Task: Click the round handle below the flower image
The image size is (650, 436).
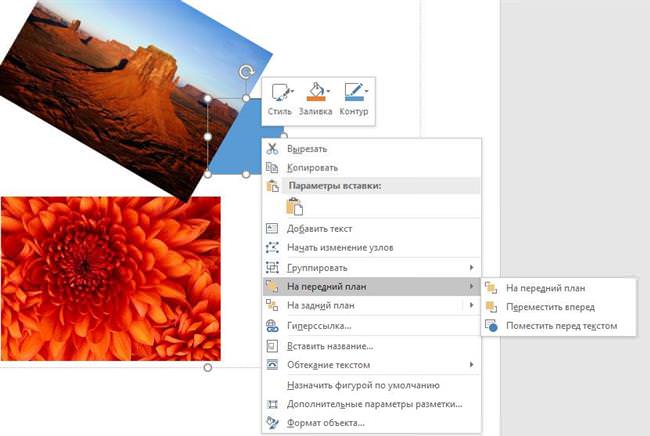Action: point(208,368)
